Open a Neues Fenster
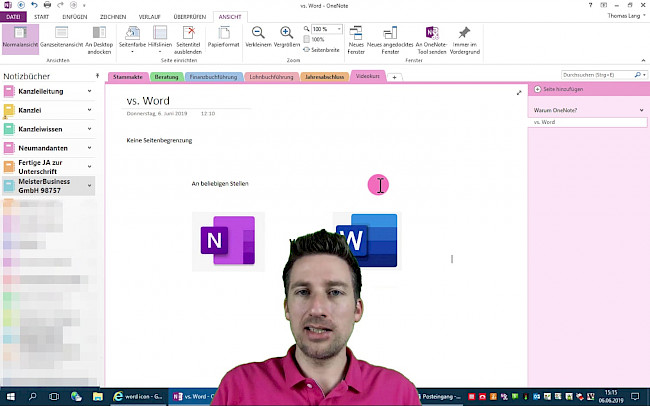The width and height of the screenshot is (650, 406). [x=356, y=38]
